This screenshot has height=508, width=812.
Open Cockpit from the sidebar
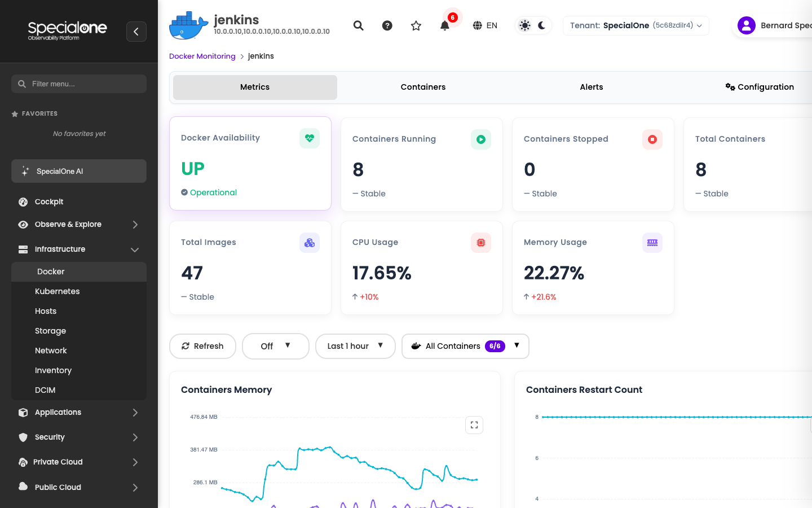point(79,202)
